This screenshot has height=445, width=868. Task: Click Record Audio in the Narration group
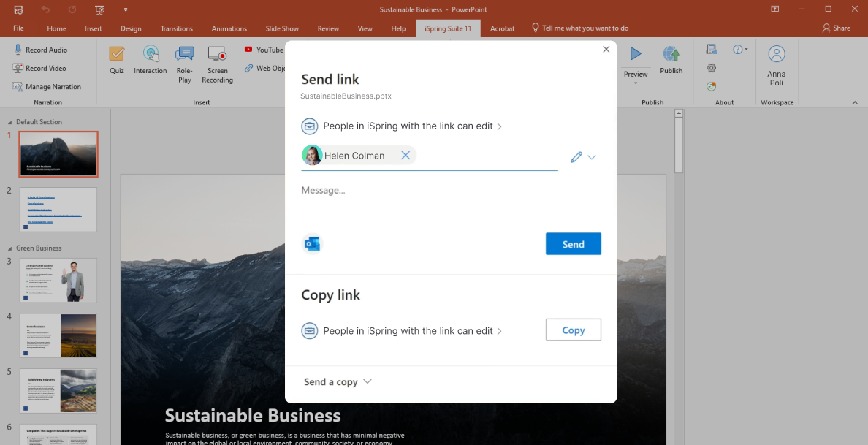(x=44, y=49)
